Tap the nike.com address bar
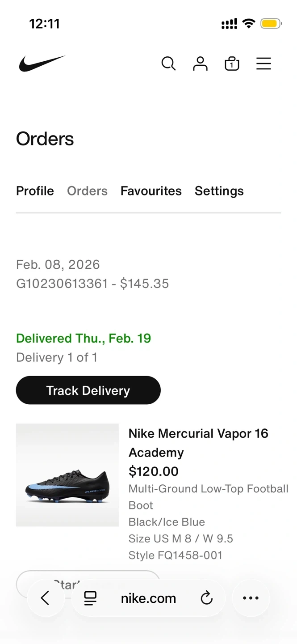This screenshot has width=297, height=644. [148, 598]
